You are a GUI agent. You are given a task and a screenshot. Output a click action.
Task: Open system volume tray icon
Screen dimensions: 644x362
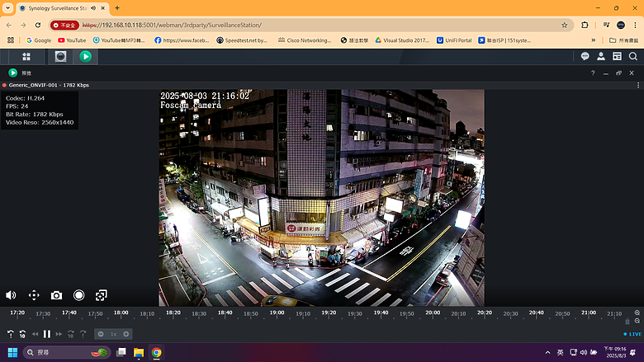(584, 352)
